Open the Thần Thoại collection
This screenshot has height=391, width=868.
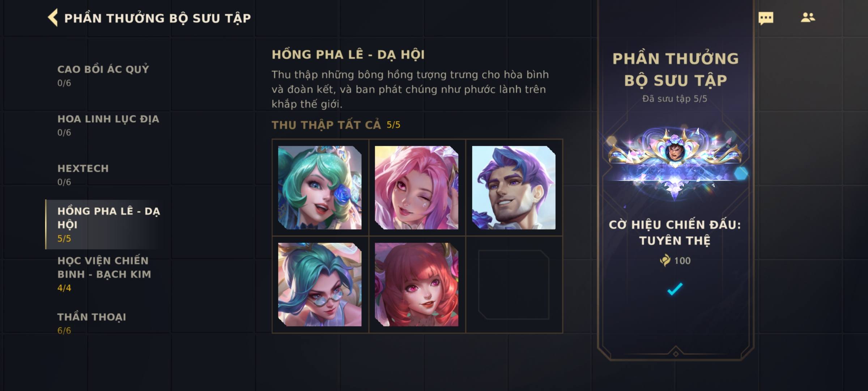(x=92, y=323)
